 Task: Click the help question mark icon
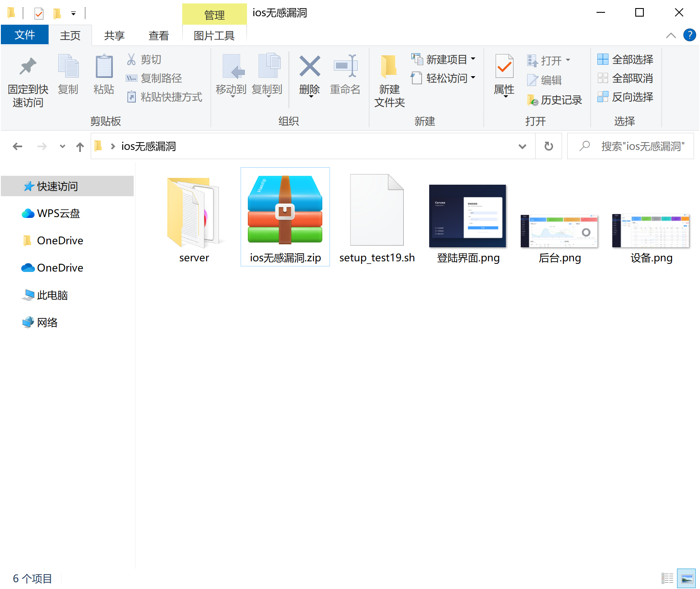(689, 35)
